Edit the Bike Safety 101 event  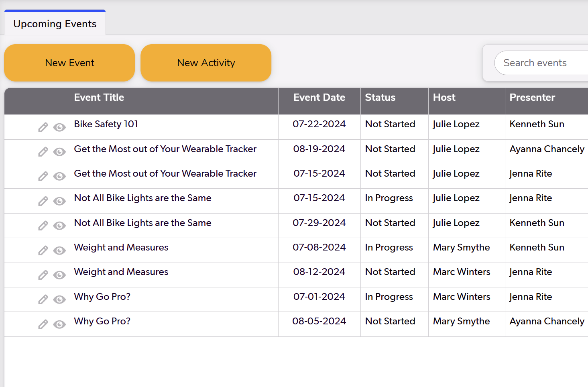(43, 127)
